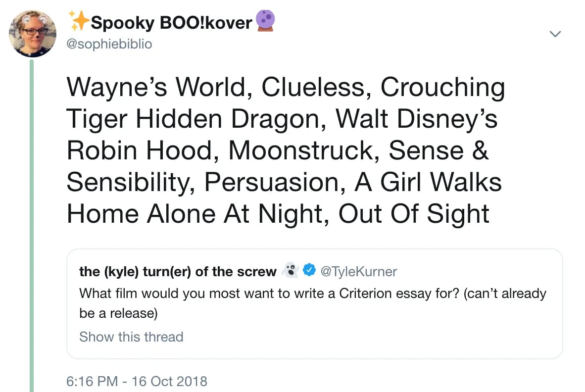The height and width of the screenshot is (392, 585).
Task: Click the ghost emoji in the quoted tweet
Action: [x=290, y=271]
